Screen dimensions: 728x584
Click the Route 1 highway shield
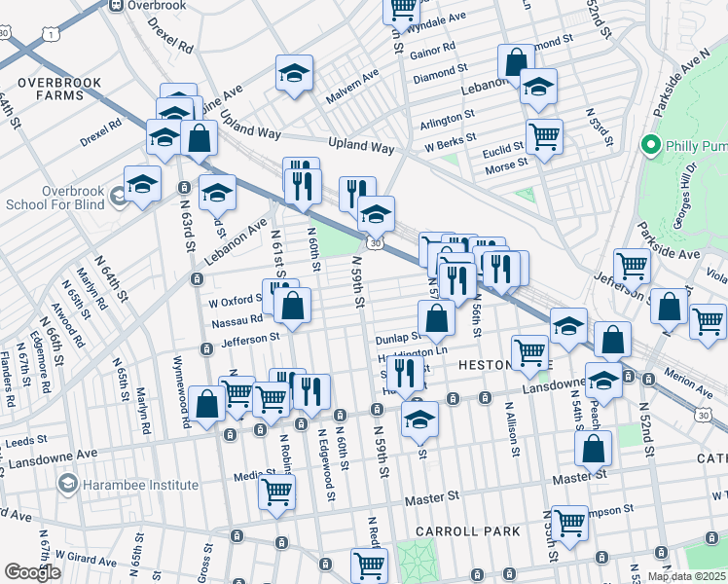(51, 34)
